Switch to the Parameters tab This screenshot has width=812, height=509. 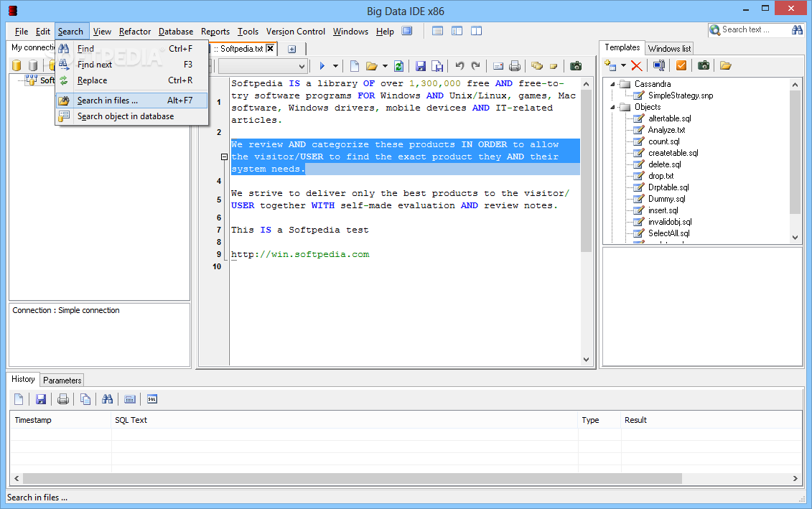pyautogui.click(x=62, y=380)
